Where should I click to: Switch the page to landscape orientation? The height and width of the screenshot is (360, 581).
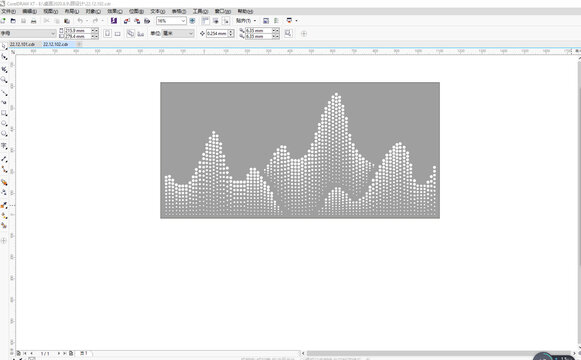click(x=118, y=33)
